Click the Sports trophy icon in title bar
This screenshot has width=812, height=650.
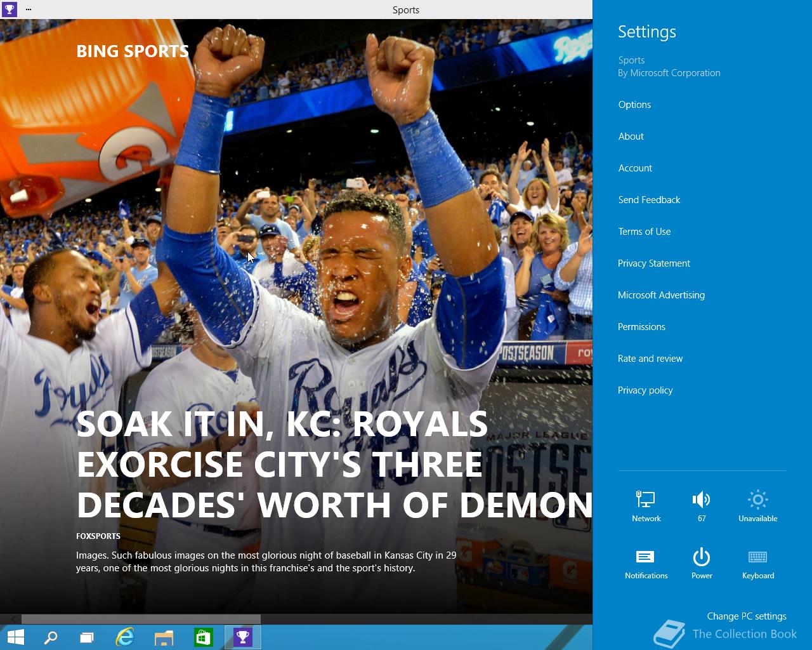click(10, 10)
